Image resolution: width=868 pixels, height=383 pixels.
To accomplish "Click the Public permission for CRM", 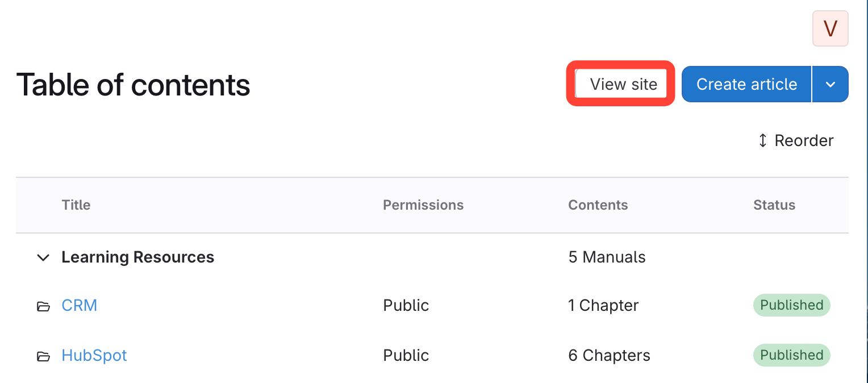I will tap(406, 305).
